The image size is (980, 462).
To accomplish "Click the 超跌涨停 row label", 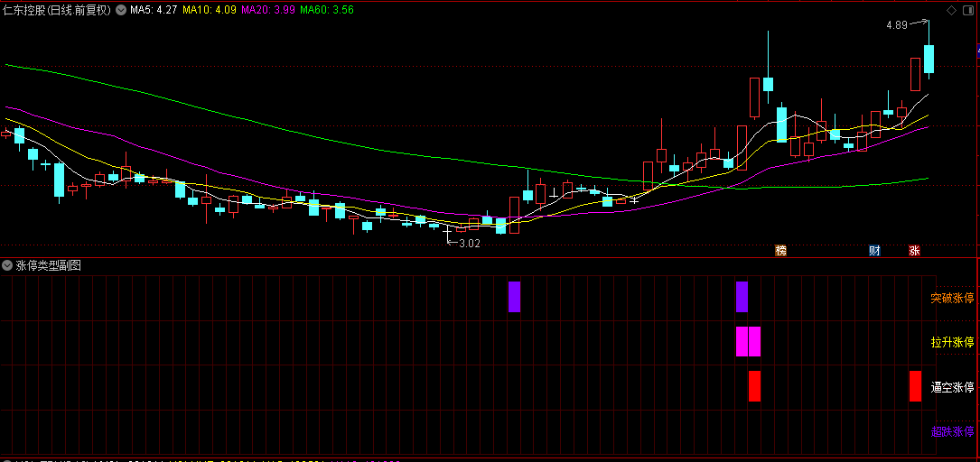I will click(952, 431).
